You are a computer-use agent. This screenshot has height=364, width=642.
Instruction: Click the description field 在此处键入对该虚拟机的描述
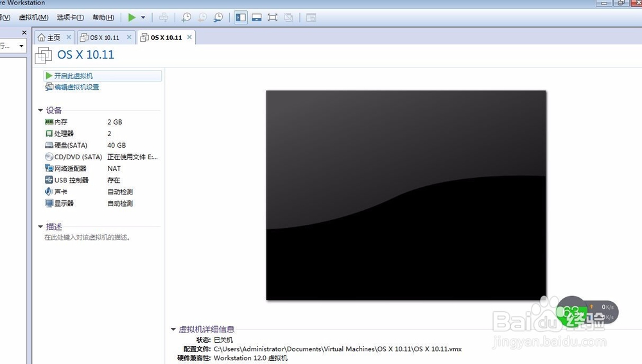87,238
